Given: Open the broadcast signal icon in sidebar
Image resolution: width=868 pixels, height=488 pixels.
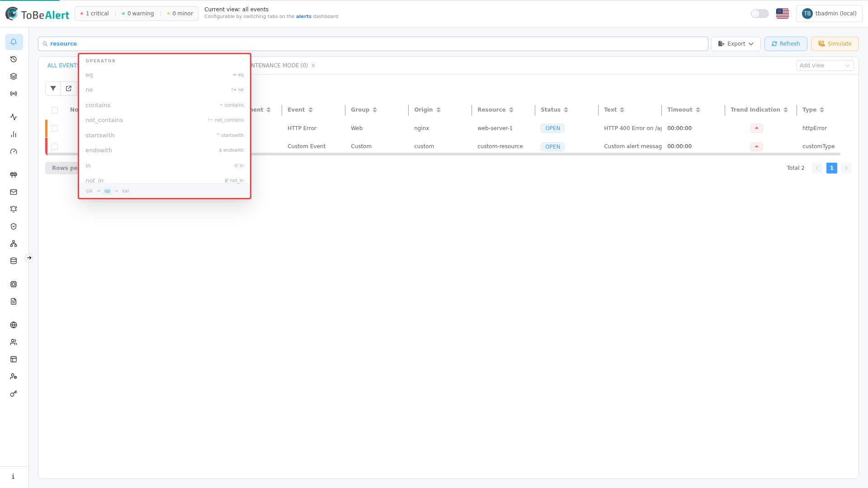Looking at the screenshot, I should click(14, 94).
